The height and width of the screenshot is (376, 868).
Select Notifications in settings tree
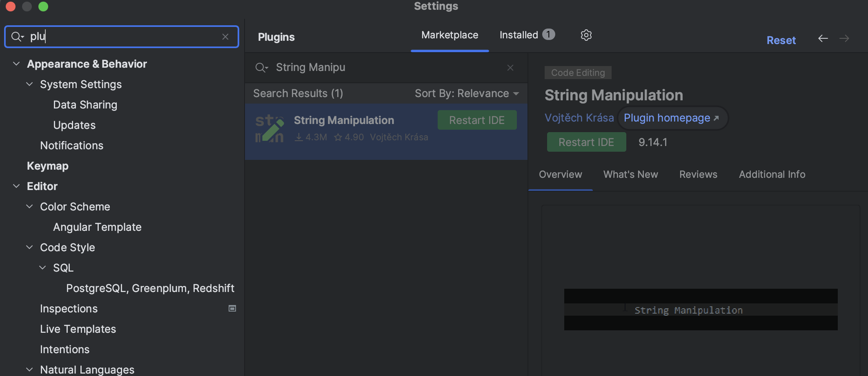pyautogui.click(x=71, y=146)
